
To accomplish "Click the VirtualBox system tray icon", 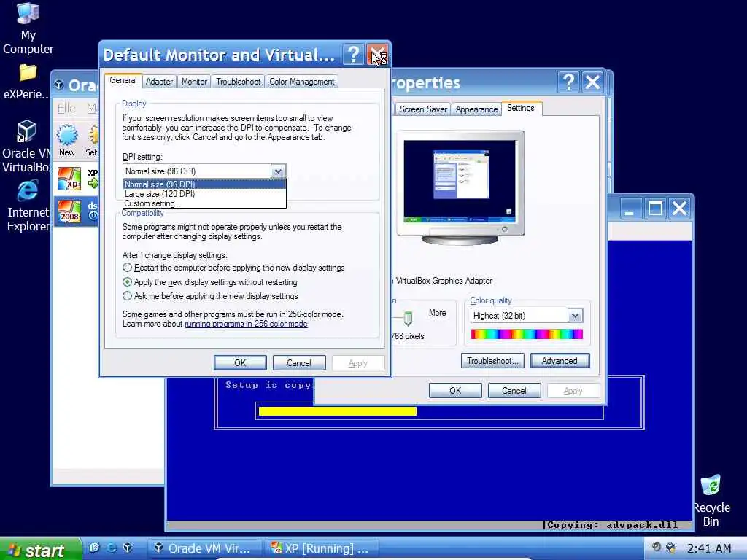I will [670, 548].
